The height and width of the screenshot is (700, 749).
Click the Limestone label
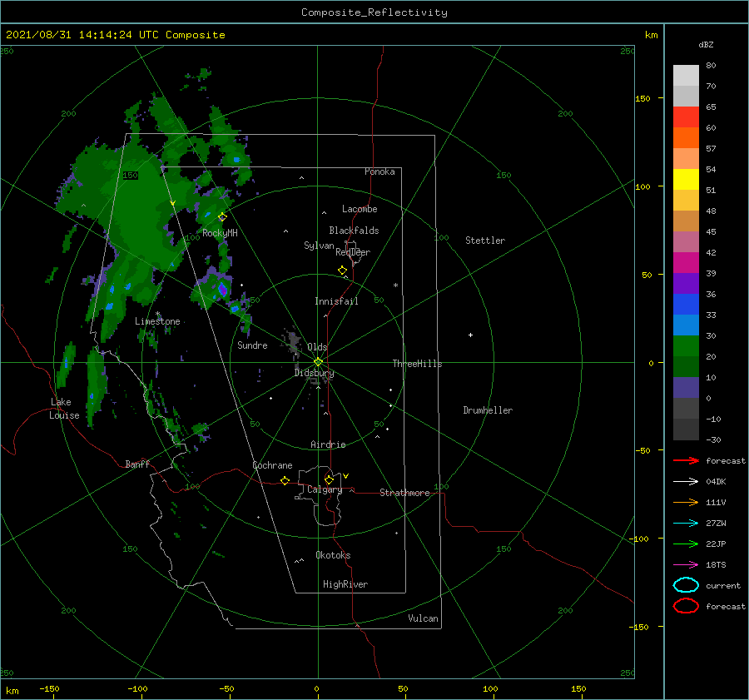click(157, 321)
